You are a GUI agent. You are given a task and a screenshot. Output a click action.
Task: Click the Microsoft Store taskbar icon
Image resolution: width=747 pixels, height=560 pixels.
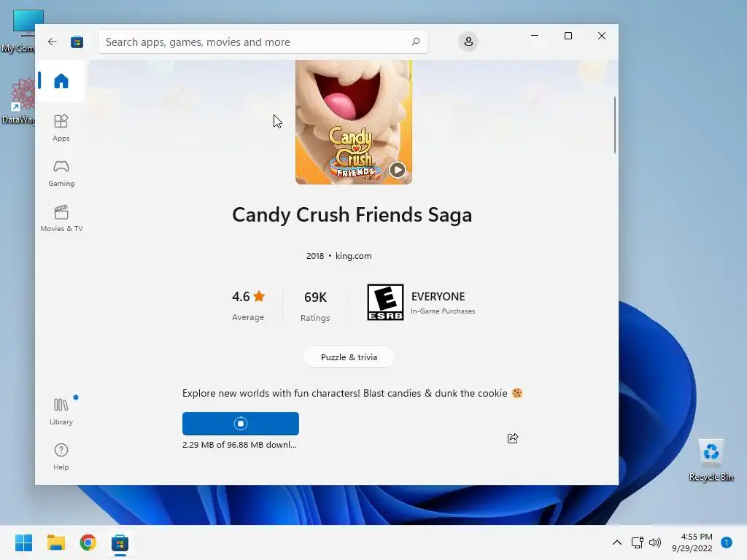(120, 542)
